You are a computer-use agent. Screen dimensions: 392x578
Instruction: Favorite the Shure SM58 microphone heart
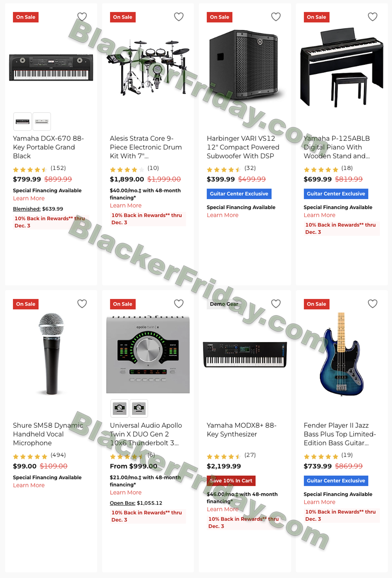pyautogui.click(x=82, y=303)
